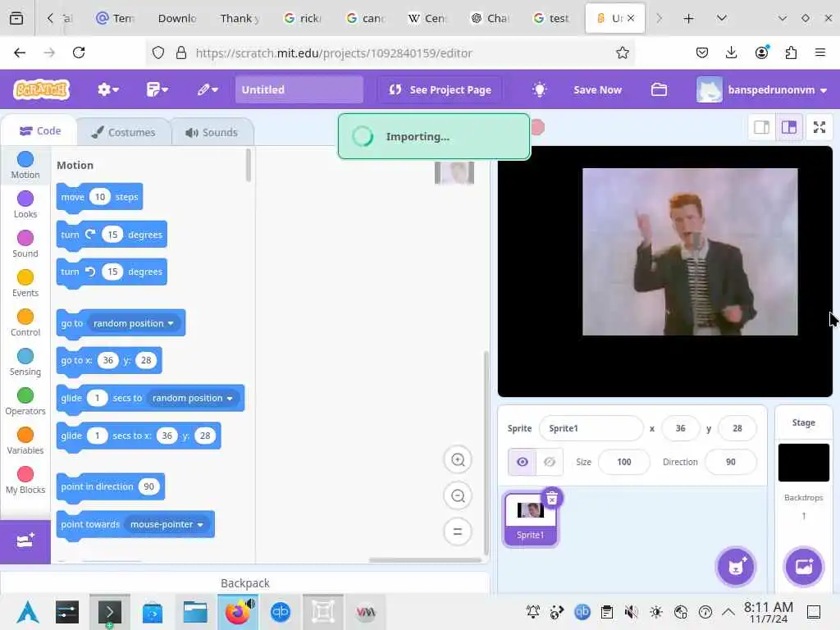This screenshot has height=630, width=840.
Task: Click turn counterclockwise 15 degrees block
Action: [112, 272]
